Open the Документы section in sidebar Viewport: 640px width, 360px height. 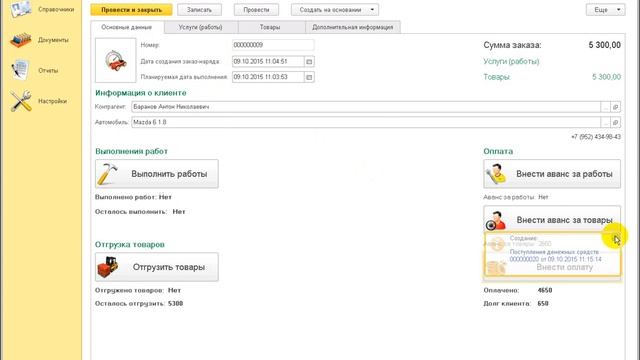tap(40, 40)
